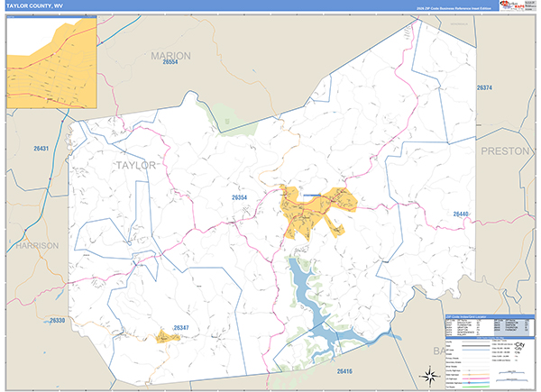Select the PRESTON county label
Image resolution: width=541 pixels, height=392 pixels.
[505, 151]
